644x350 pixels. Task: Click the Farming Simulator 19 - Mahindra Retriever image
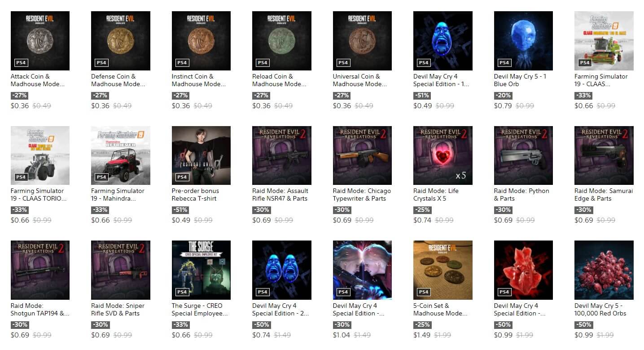click(121, 155)
